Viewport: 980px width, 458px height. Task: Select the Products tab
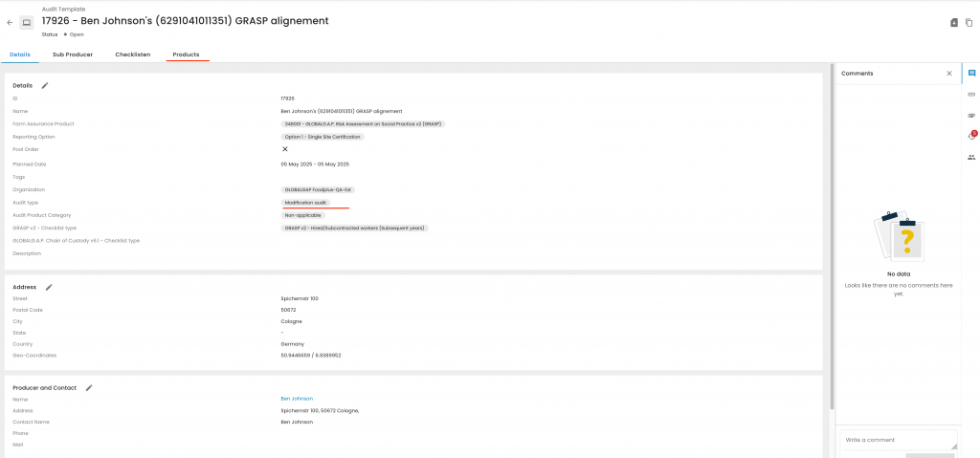pos(186,55)
